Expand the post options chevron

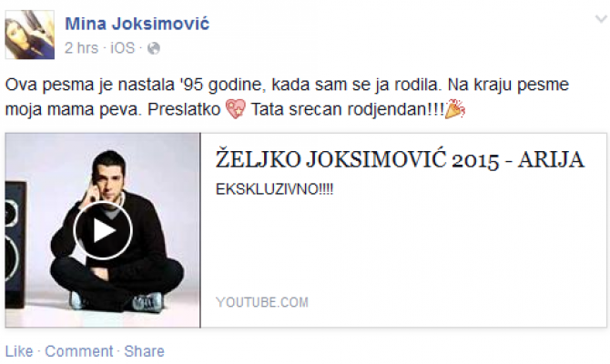[601, 19]
